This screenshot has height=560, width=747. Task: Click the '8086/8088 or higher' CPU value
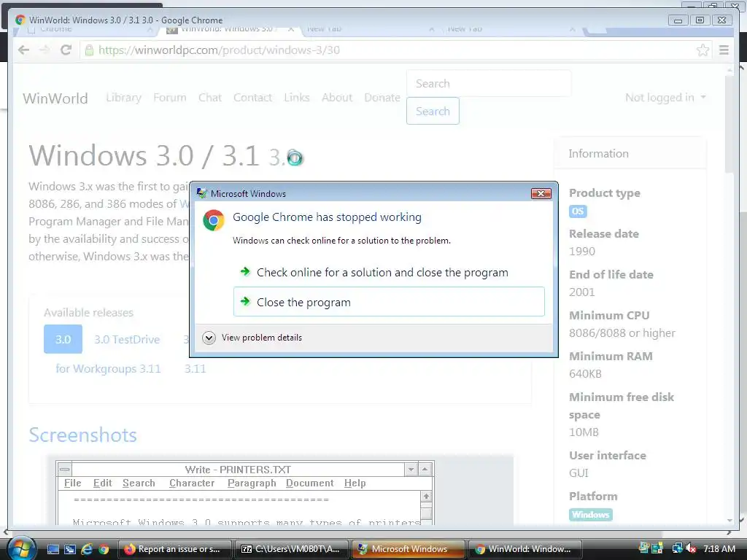click(x=622, y=332)
